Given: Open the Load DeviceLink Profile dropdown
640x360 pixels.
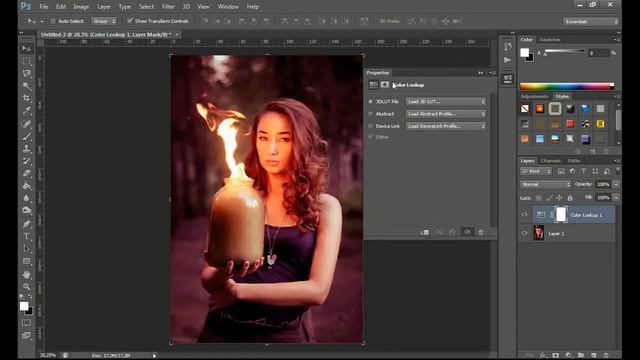Looking at the screenshot, I should click(x=446, y=126).
